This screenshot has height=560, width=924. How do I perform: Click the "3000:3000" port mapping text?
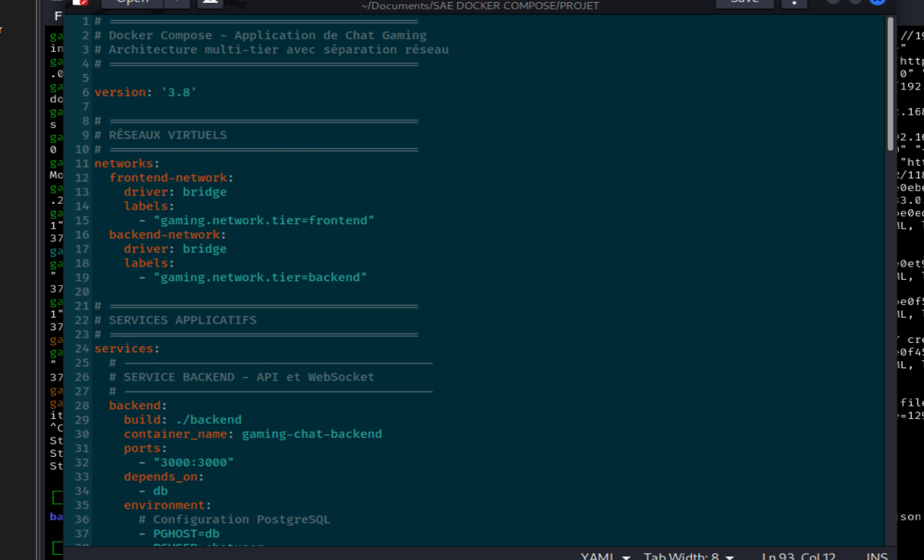coord(193,463)
